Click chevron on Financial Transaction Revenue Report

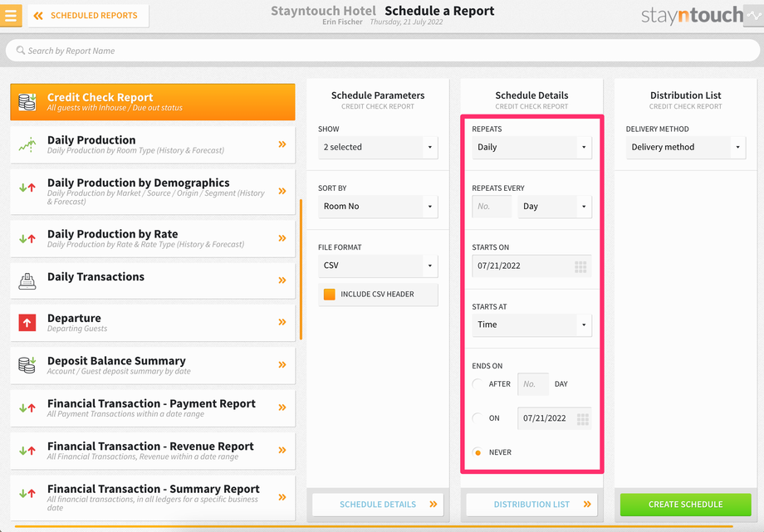(x=282, y=450)
